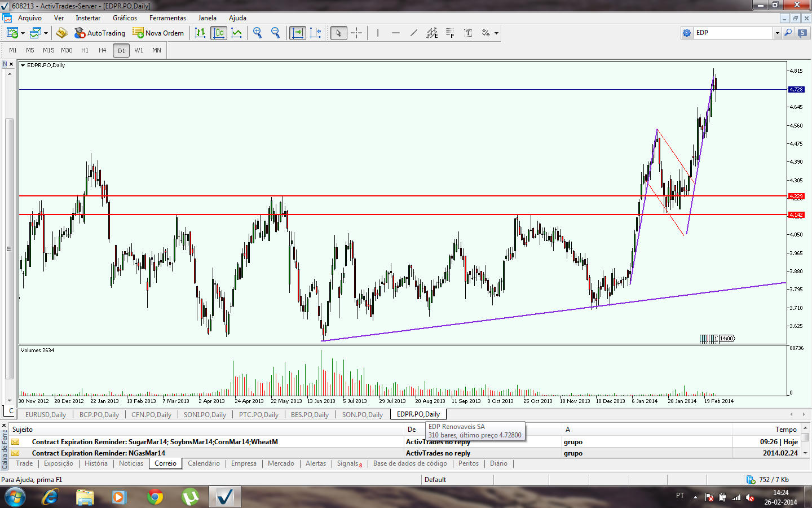Select the crosshair cursor tool

click(x=356, y=33)
